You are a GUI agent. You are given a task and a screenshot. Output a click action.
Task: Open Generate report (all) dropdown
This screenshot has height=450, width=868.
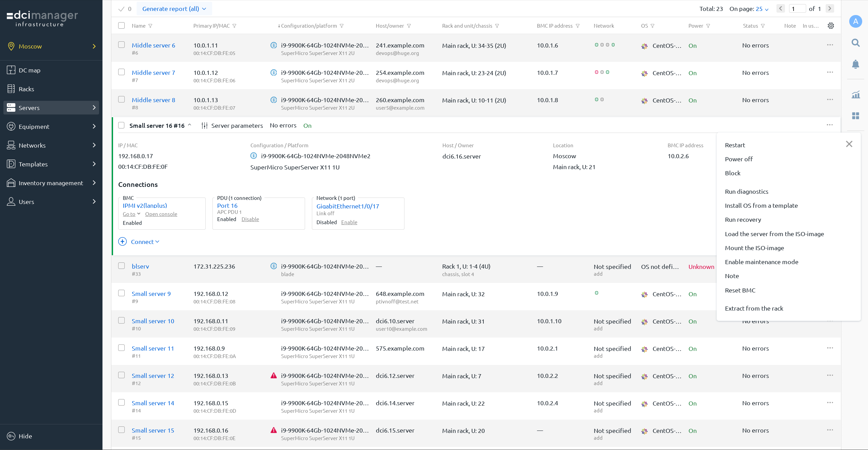coord(174,9)
